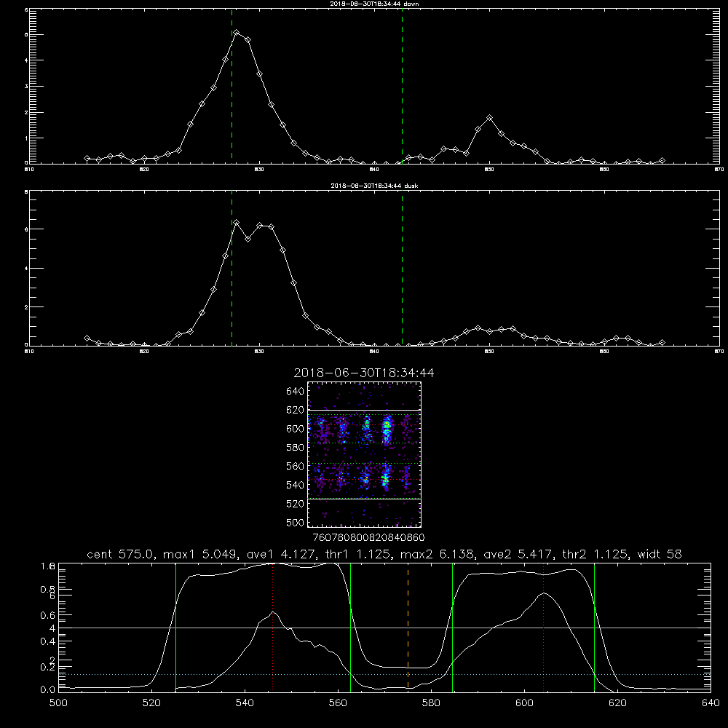This screenshot has width=728, height=728.
Task: Click the highest diamond marker in the dusk plot
Action: [237, 223]
